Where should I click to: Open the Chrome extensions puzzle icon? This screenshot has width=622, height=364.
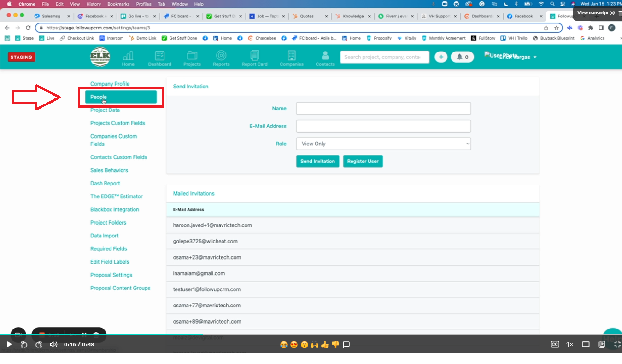pyautogui.click(x=591, y=28)
